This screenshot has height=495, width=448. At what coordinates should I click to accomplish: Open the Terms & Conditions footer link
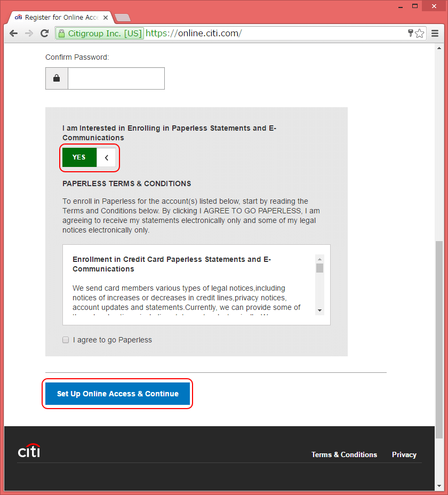344,454
